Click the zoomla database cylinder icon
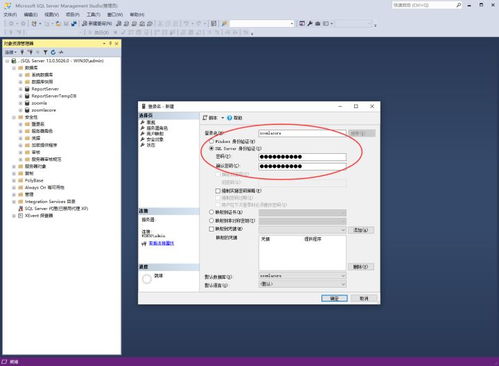Image resolution: width=499 pixels, height=366 pixels. (x=27, y=103)
